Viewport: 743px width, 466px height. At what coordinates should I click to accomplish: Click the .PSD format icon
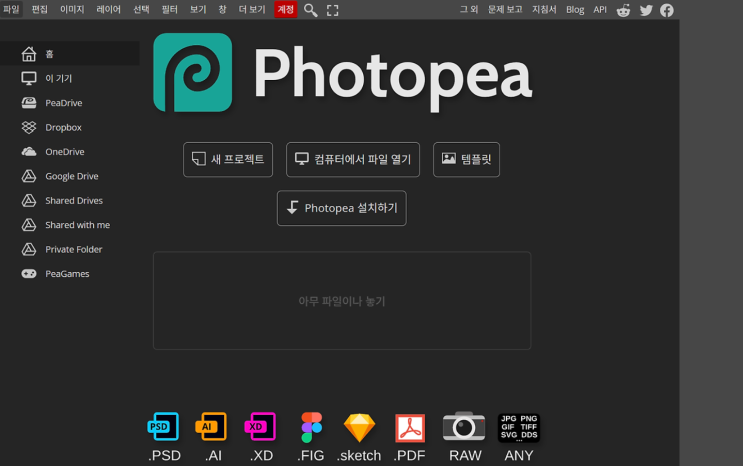pyautogui.click(x=163, y=426)
